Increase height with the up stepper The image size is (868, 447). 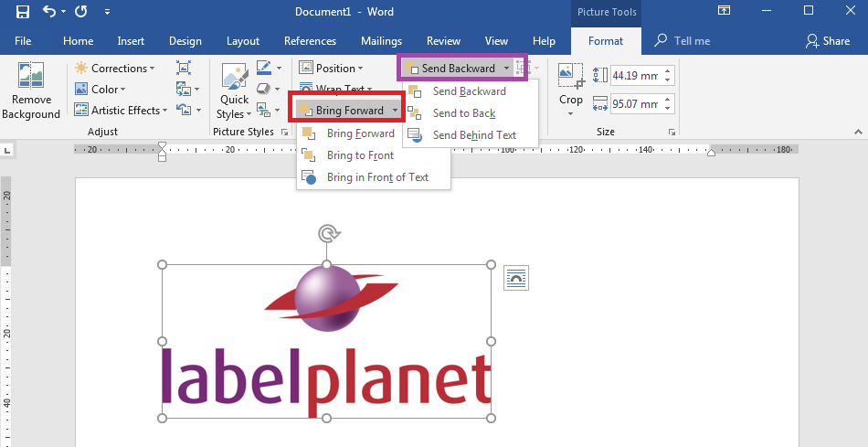(x=668, y=71)
